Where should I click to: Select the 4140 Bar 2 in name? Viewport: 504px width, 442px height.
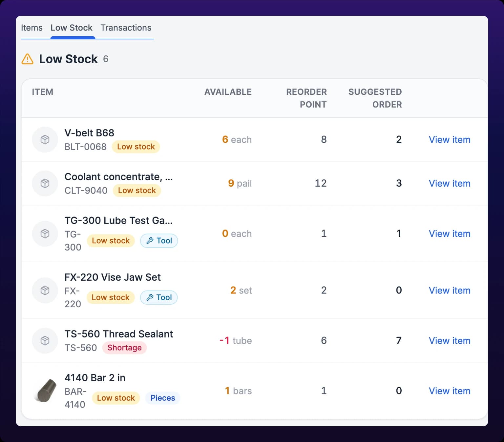tap(95, 378)
